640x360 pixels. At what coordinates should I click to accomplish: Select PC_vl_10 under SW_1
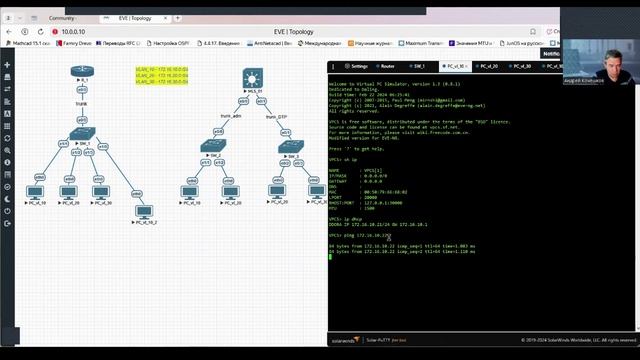(35, 192)
